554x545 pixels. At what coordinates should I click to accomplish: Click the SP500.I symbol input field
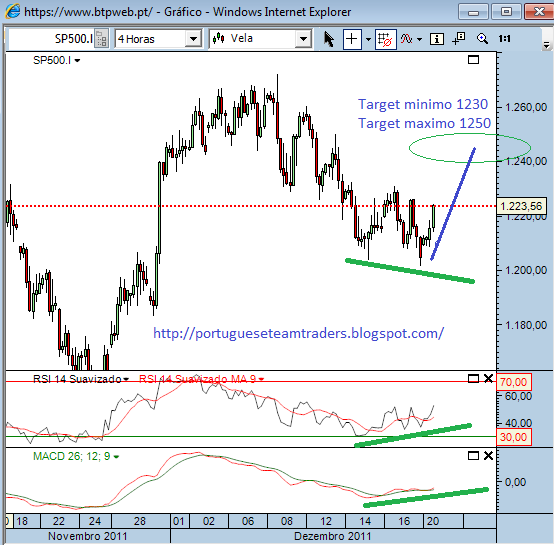coord(51,38)
